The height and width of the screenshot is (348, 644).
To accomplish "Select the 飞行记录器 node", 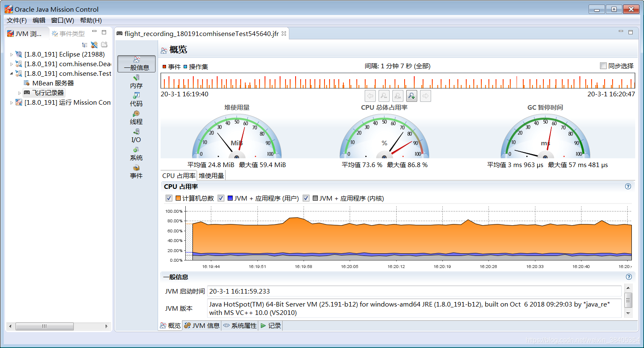I will tap(44, 93).
